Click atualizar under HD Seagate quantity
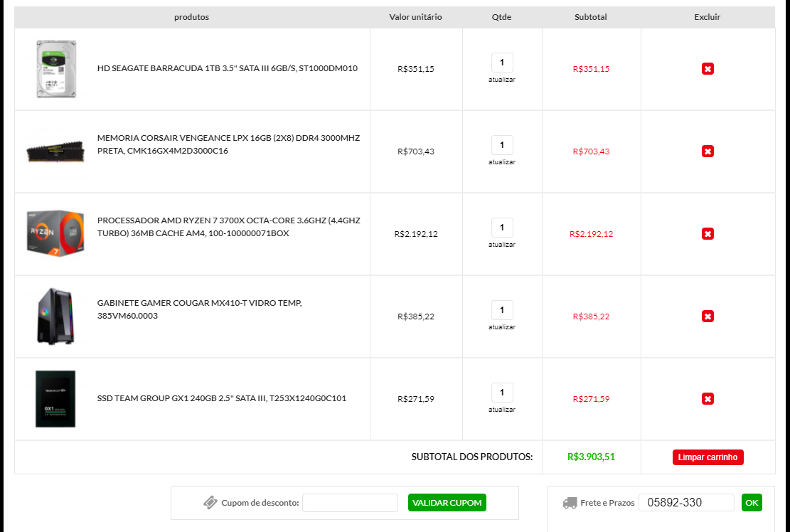Image resolution: width=790 pixels, height=532 pixels. (502, 80)
